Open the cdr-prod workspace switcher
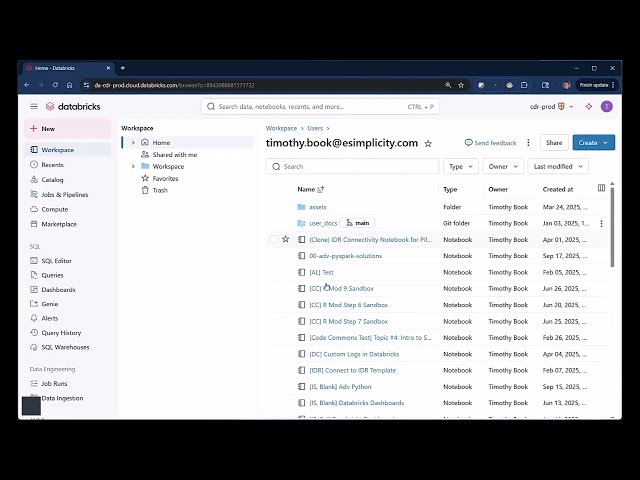Screen dimensions: 640x480 click(551, 107)
